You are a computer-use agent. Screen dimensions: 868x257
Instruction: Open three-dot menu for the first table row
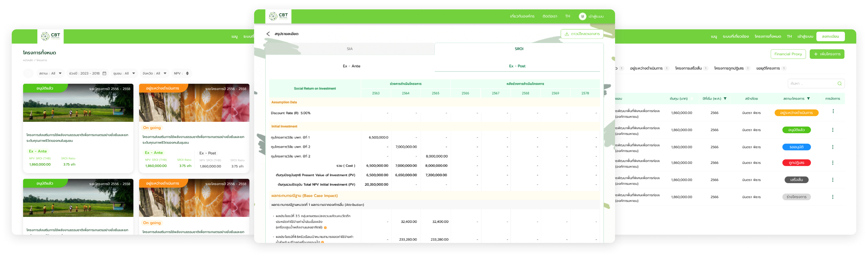click(x=833, y=111)
